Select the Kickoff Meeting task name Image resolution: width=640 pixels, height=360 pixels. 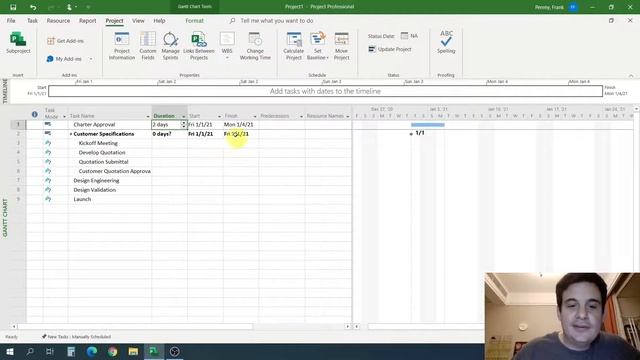coord(98,143)
